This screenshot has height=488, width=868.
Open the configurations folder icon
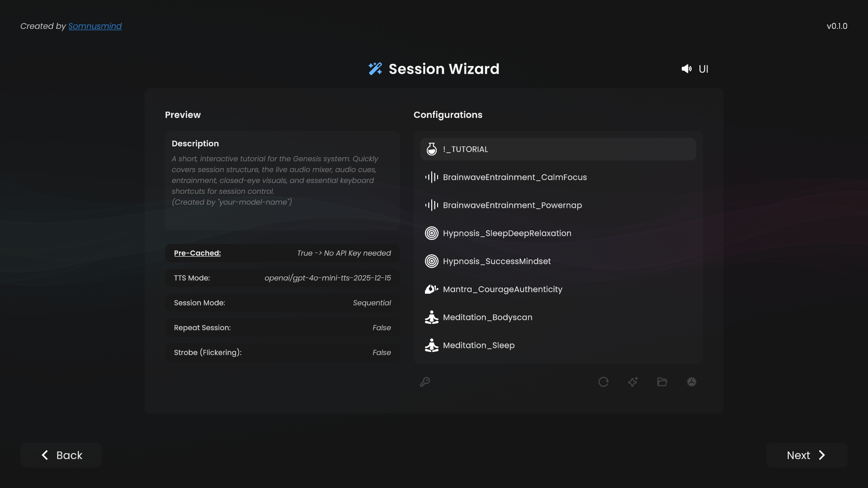pyautogui.click(x=662, y=382)
